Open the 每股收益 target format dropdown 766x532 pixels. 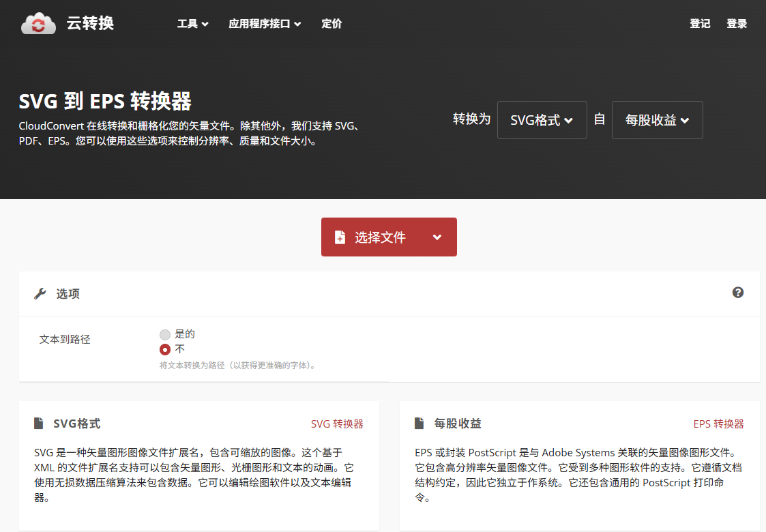click(x=657, y=120)
